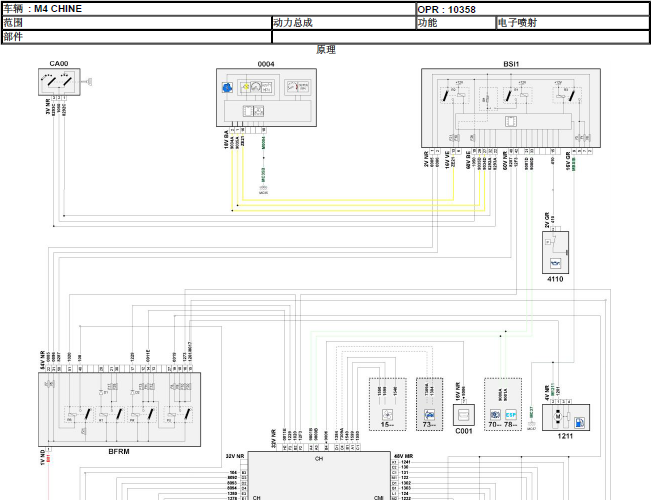Viewport: 651px width, 500px height.
Task: Click the header cell 车辆 : M4 CHINE
Action: tap(209, 9)
